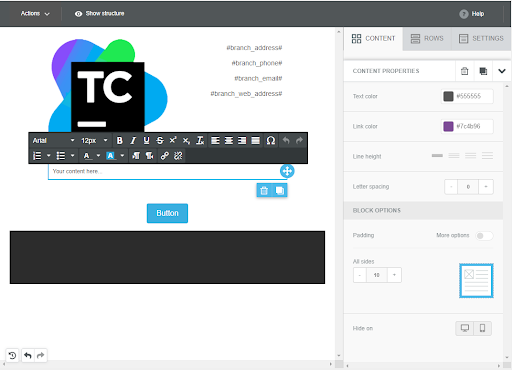This screenshot has width=512, height=370.
Task: Set text direction left to right
Action: point(136,156)
